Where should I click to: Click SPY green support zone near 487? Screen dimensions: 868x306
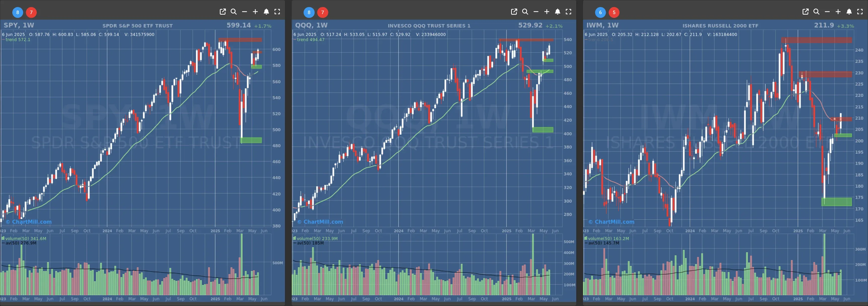point(251,140)
